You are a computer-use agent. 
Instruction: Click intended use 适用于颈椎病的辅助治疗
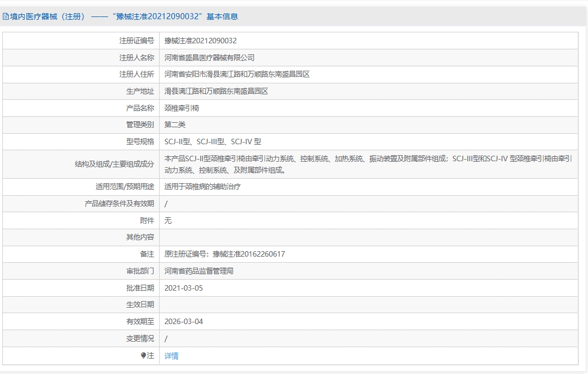[202, 186]
